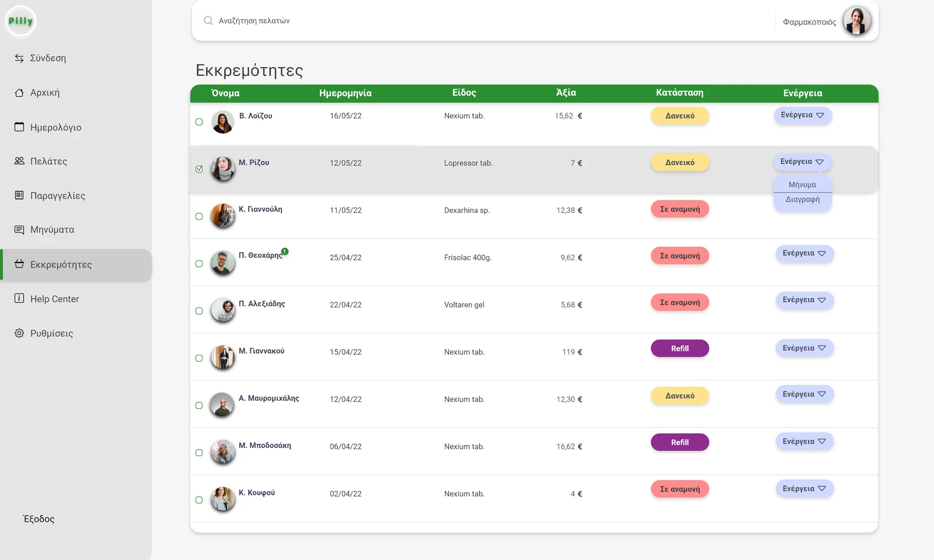The image size is (934, 560).
Task: Open Παραγγελίες section
Action: (x=58, y=195)
